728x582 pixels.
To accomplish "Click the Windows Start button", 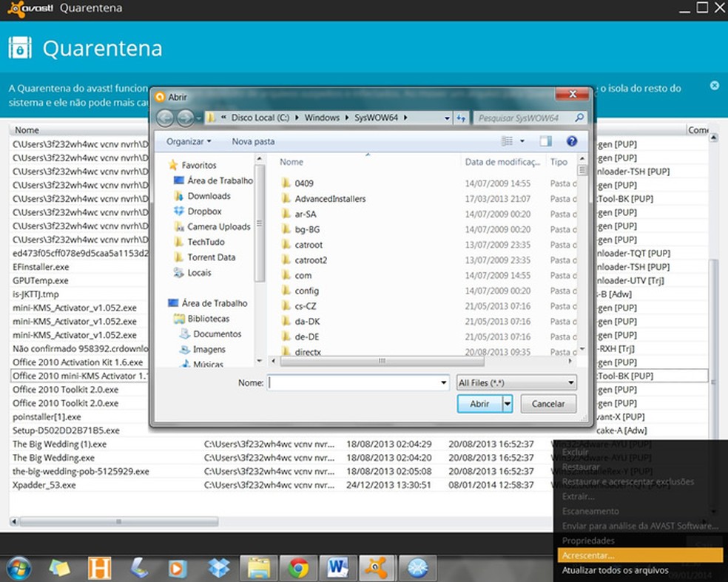I will [19, 567].
